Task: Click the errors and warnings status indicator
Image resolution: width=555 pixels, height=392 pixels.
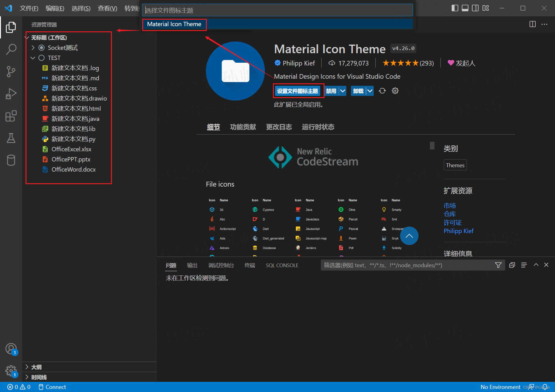Action: [19, 387]
